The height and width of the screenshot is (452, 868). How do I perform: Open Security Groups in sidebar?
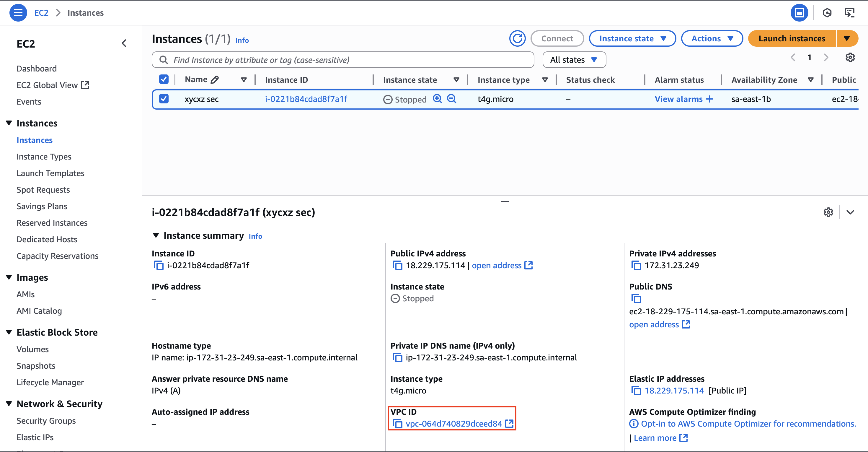(46, 420)
